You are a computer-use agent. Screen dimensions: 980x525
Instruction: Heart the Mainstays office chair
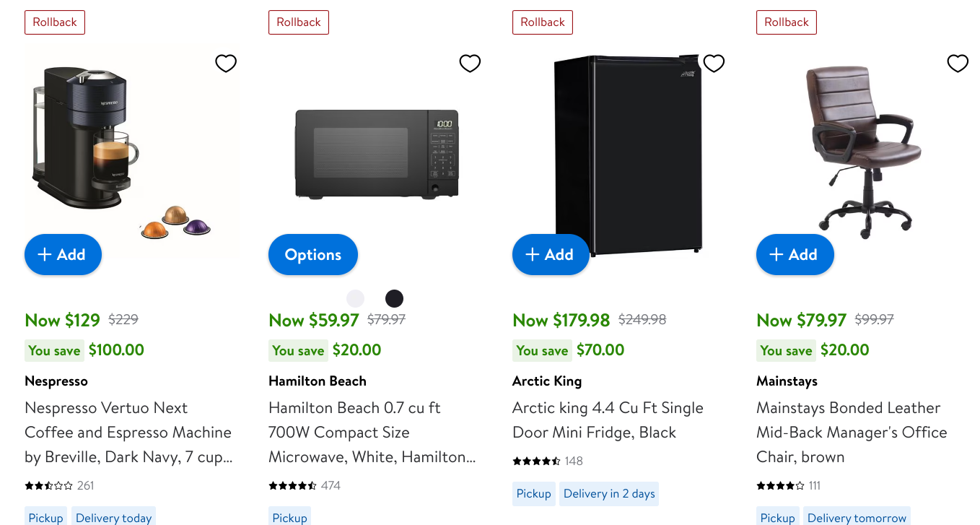(958, 64)
